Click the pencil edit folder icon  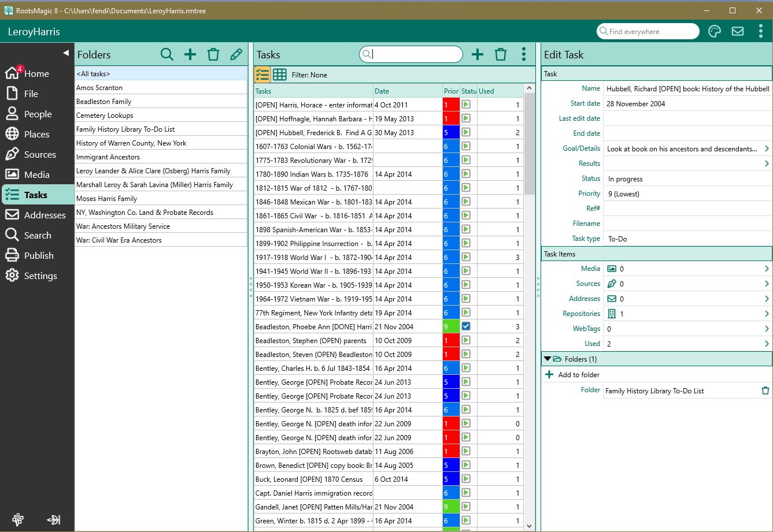click(236, 55)
